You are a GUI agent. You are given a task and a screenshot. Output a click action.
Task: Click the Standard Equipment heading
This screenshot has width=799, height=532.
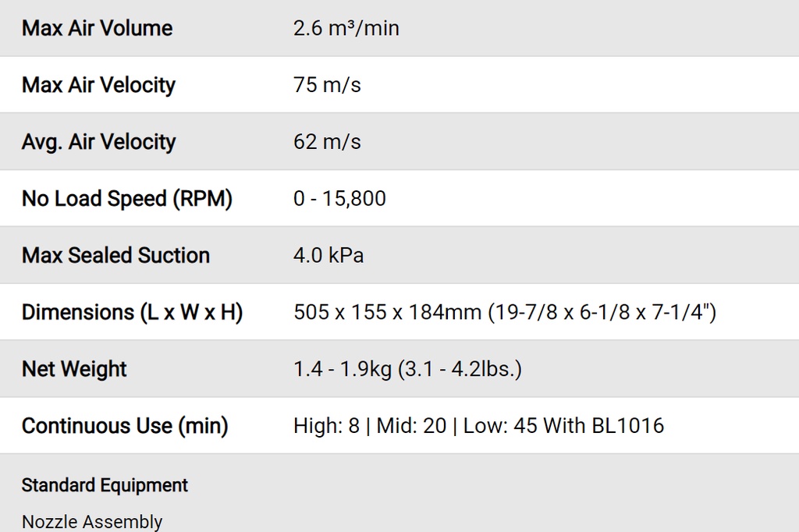pyautogui.click(x=105, y=485)
